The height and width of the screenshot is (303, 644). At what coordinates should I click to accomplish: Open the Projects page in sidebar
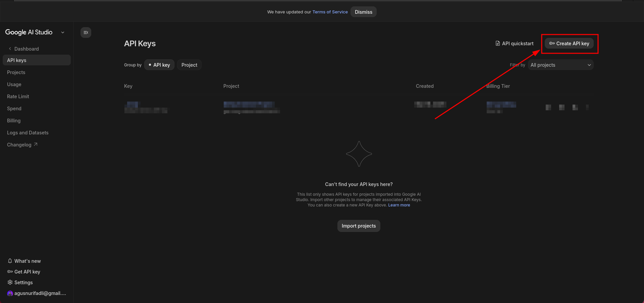click(16, 72)
